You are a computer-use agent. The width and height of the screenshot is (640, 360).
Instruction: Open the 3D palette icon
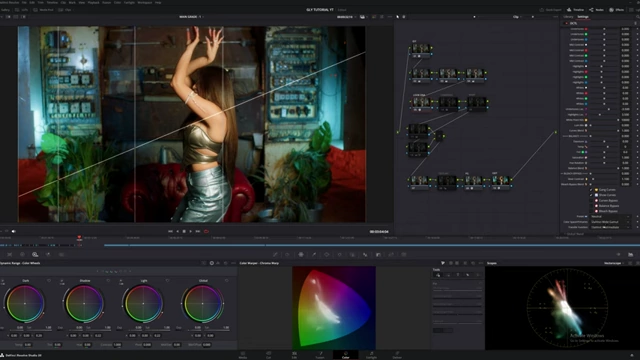[404, 254]
